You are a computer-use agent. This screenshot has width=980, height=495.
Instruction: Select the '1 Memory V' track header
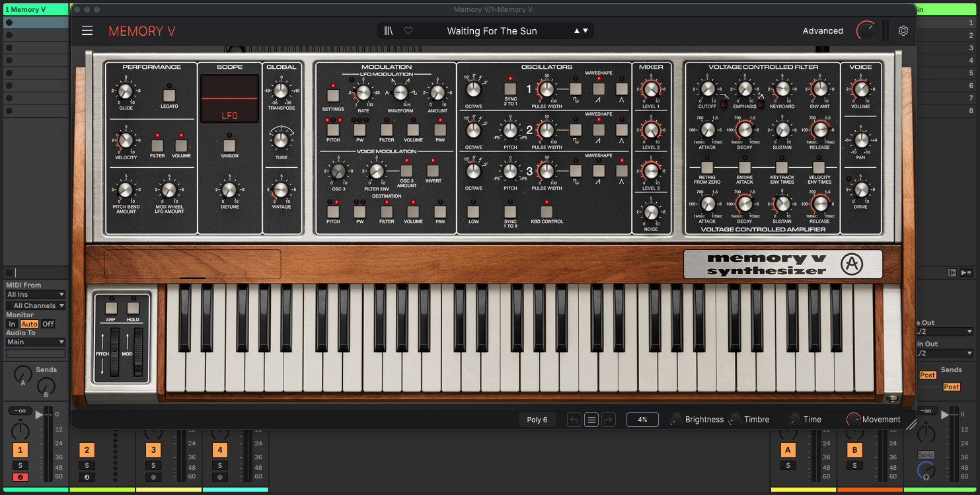click(x=34, y=9)
